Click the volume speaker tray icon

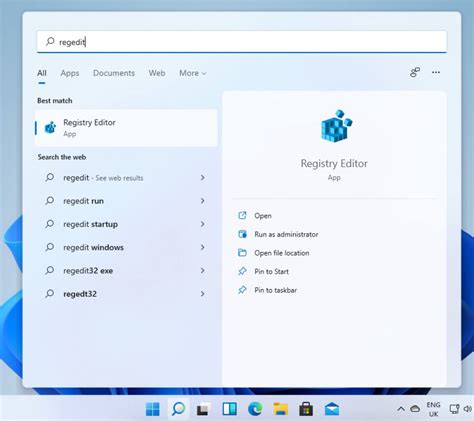468,409
